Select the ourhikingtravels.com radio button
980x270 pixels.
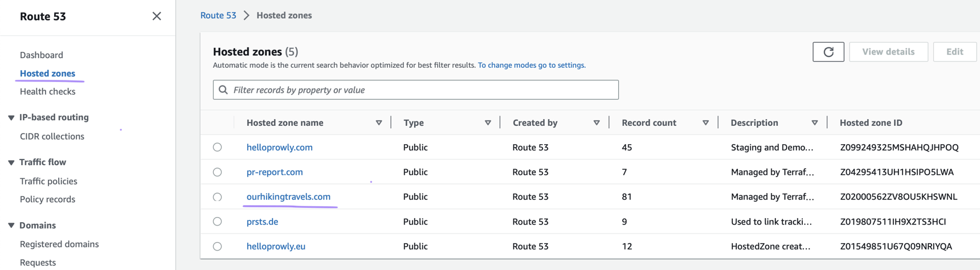(217, 197)
